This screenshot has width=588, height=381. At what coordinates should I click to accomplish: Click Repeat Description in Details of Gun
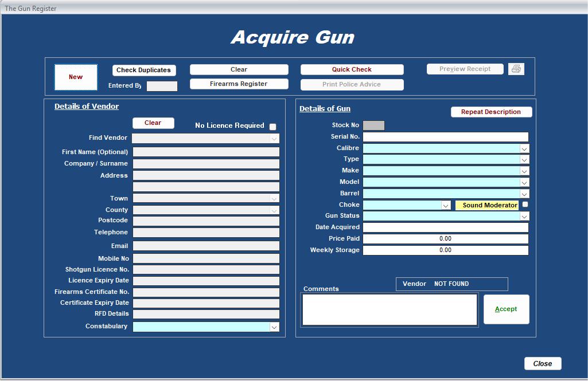(x=491, y=112)
